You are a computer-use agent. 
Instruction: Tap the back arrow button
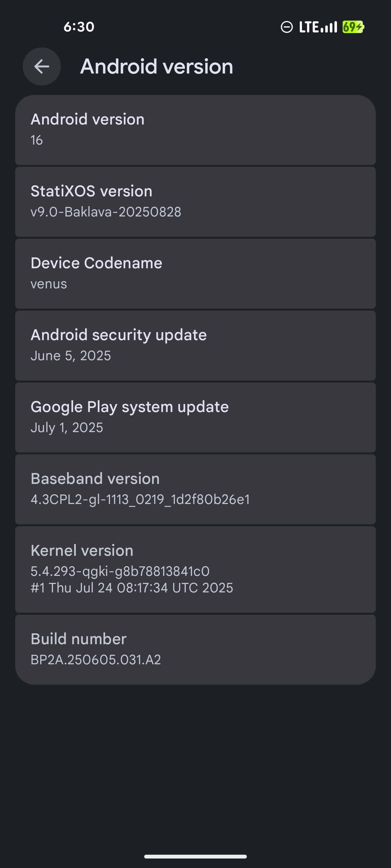[x=42, y=66]
